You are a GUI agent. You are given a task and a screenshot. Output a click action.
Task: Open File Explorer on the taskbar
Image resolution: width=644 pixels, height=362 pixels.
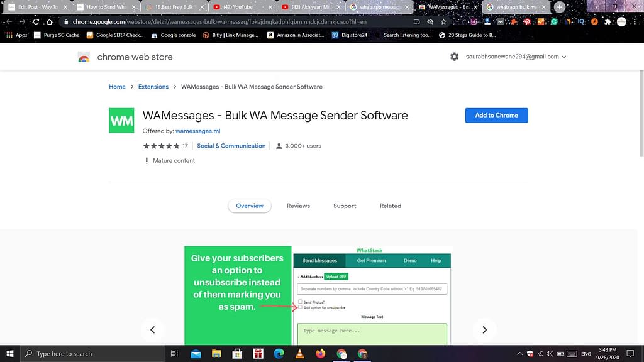coord(216,353)
